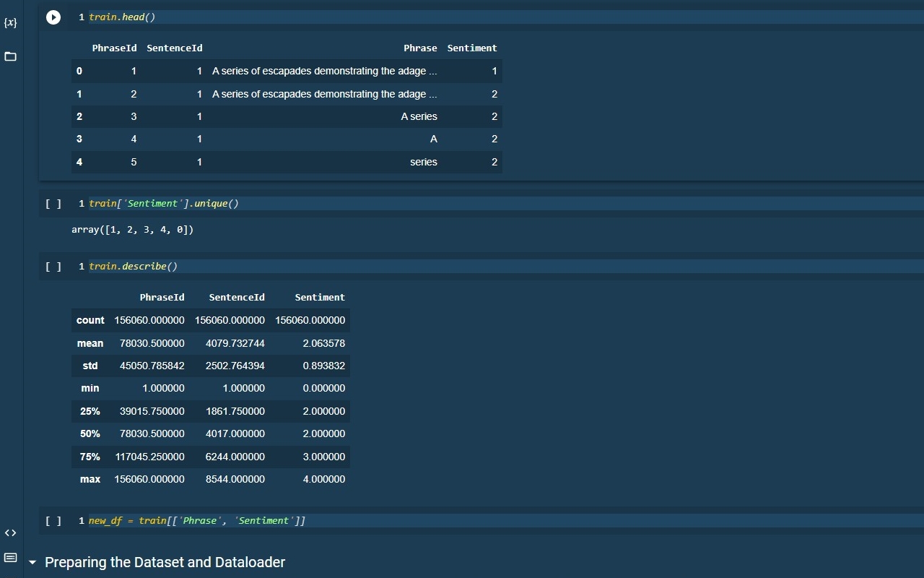Click the line number 1 in the first cell

81,17
